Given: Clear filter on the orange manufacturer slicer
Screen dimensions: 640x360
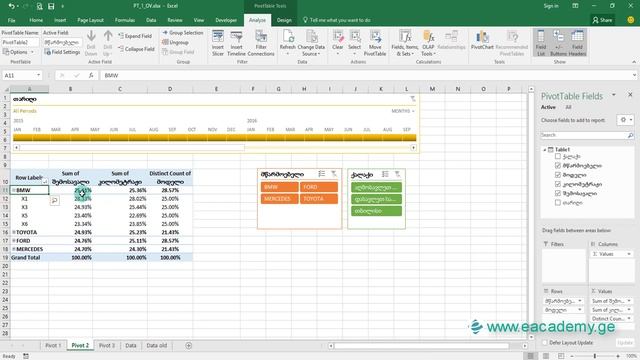Looking at the screenshot, I should click(x=334, y=174).
